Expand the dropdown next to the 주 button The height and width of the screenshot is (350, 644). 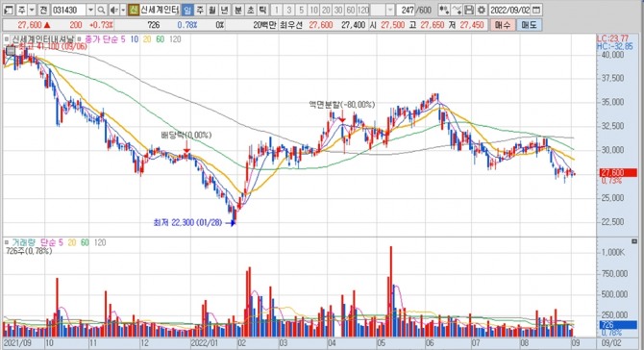pos(32,10)
